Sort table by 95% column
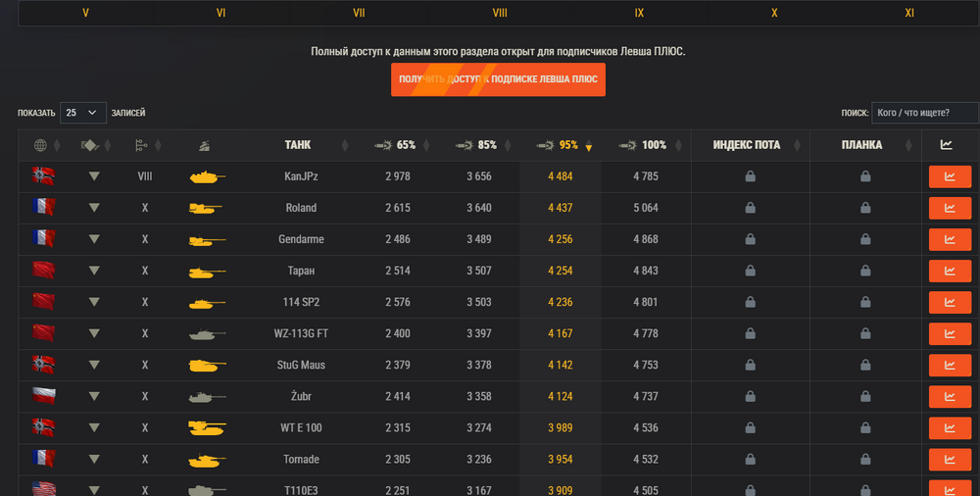 [x=558, y=145]
